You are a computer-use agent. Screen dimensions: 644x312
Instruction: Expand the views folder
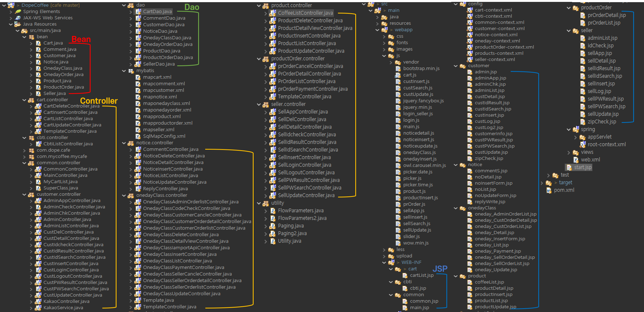(x=569, y=152)
